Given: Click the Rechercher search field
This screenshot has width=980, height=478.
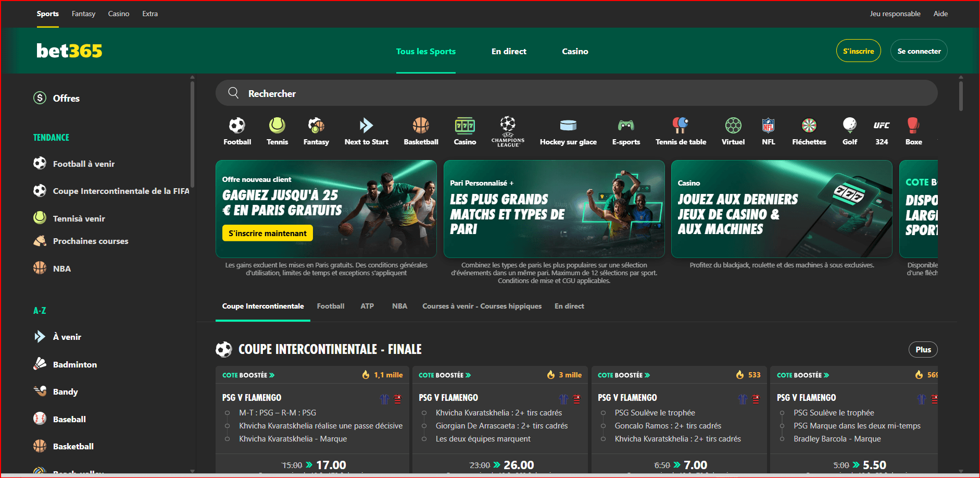Looking at the screenshot, I should click(x=576, y=93).
